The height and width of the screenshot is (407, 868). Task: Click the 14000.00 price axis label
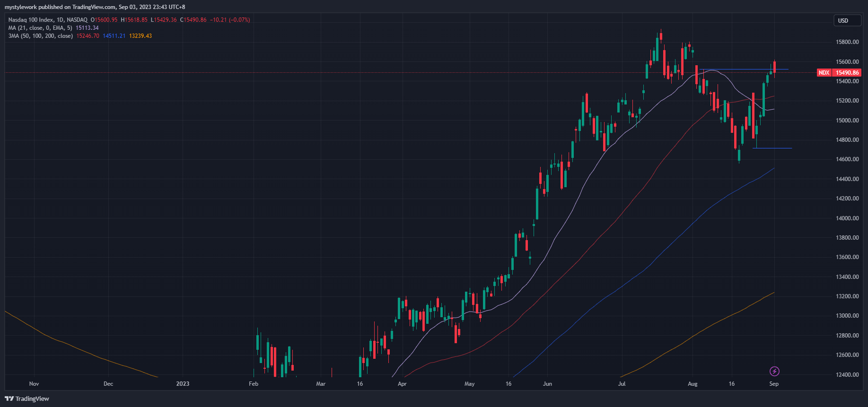point(847,218)
